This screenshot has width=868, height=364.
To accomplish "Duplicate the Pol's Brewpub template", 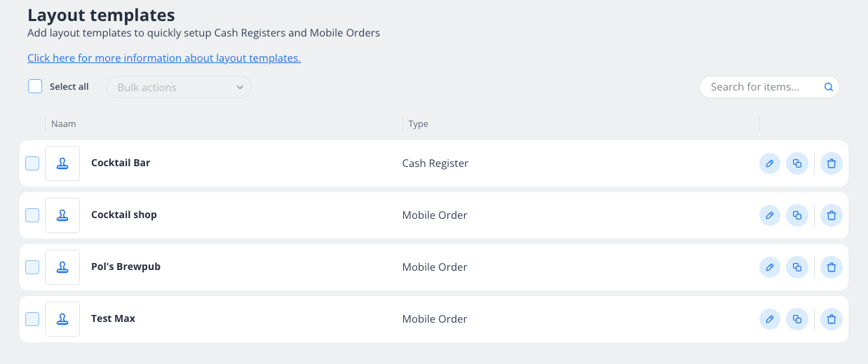I will 797,267.
